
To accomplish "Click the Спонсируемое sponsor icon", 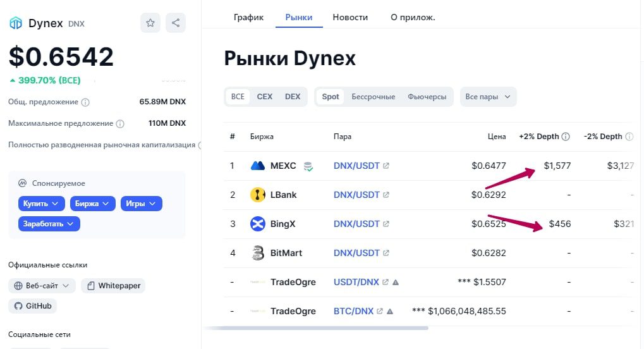I will pyautogui.click(x=22, y=183).
